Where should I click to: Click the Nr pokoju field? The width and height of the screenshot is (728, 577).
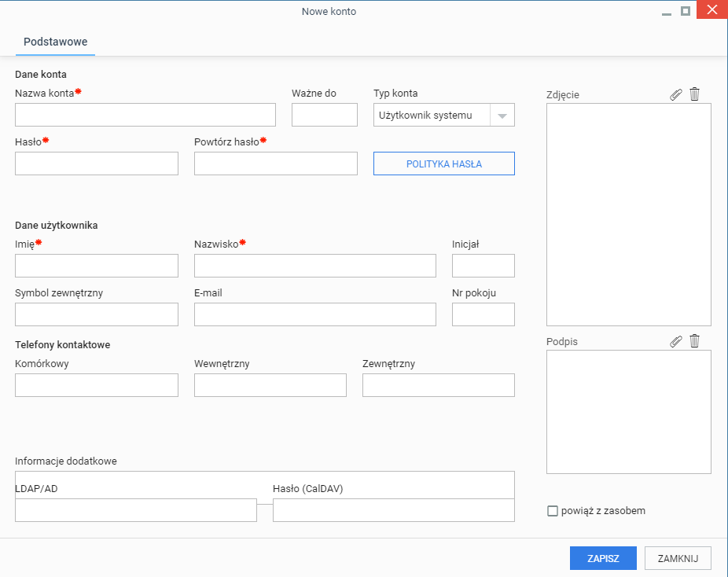point(483,314)
